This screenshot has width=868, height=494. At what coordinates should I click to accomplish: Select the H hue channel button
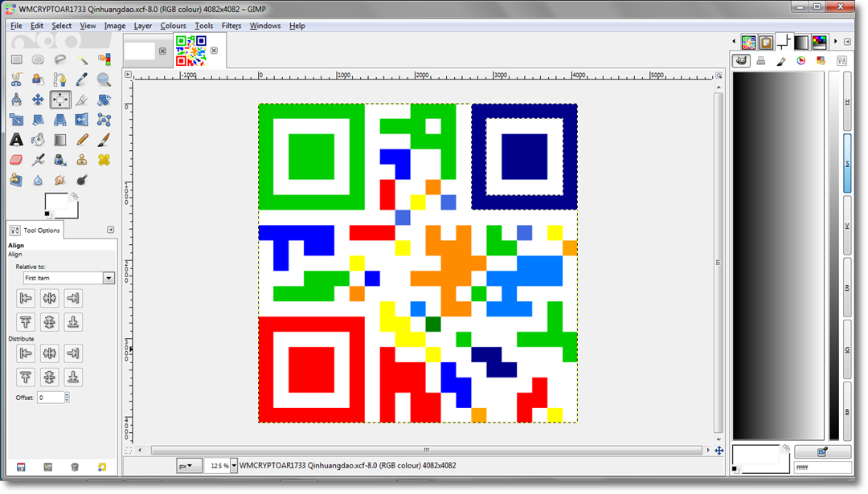[847, 102]
